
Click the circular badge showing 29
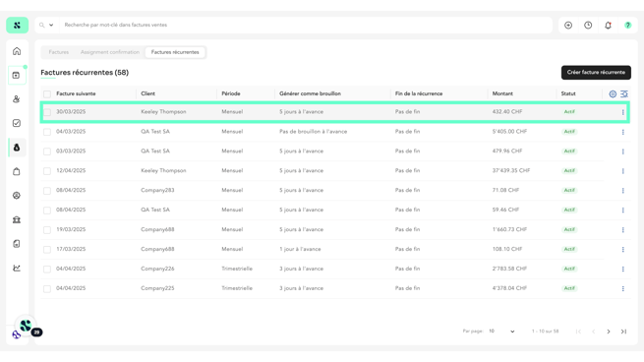[x=36, y=332]
